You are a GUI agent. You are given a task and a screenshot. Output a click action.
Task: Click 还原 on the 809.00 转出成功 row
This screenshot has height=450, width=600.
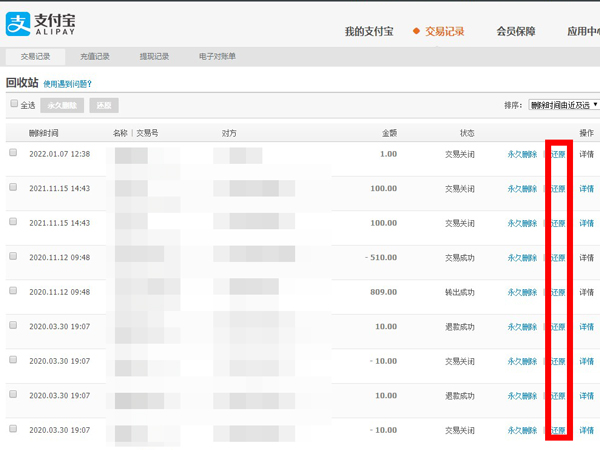pyautogui.click(x=558, y=292)
